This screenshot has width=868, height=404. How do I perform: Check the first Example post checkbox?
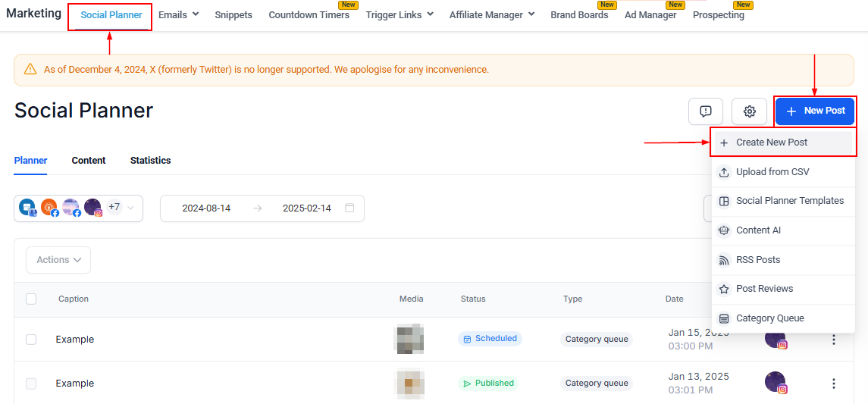coord(31,340)
